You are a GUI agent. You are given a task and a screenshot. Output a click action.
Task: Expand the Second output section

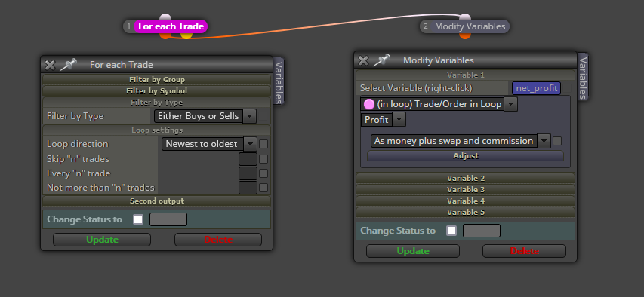tap(157, 201)
